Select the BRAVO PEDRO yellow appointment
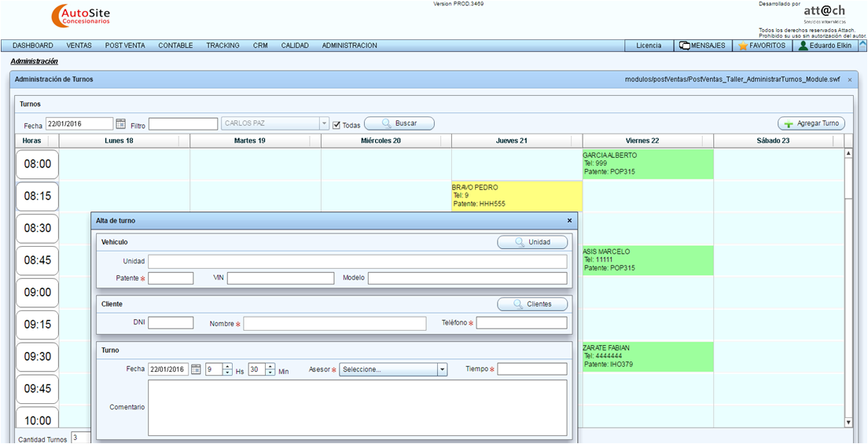 tap(517, 196)
